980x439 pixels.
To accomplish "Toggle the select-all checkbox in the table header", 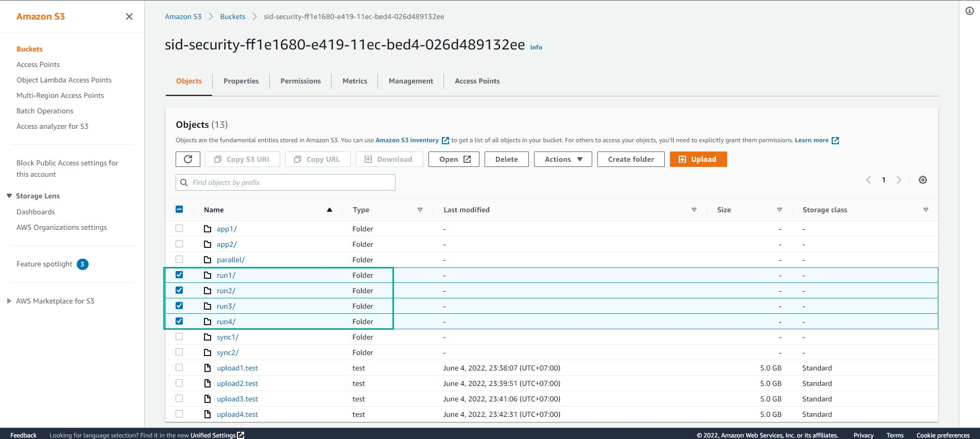I will [x=179, y=209].
